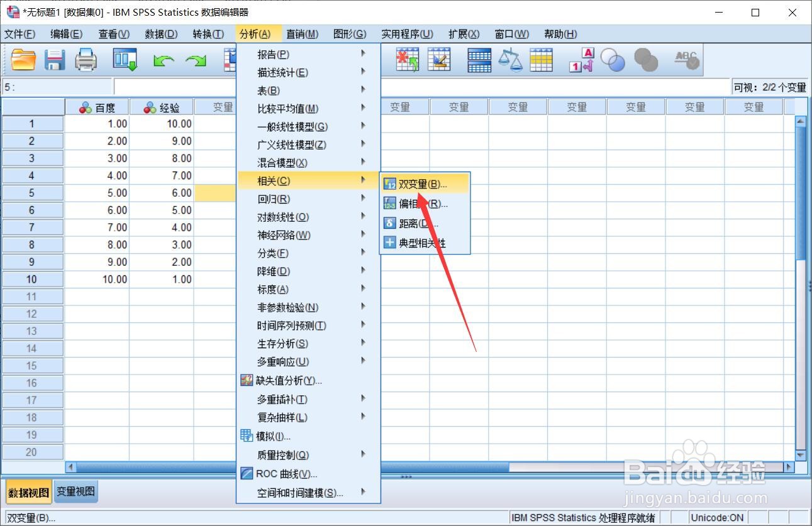Click the horizontal scrollbar left arrow
This screenshot has height=526, width=812.
(71, 467)
